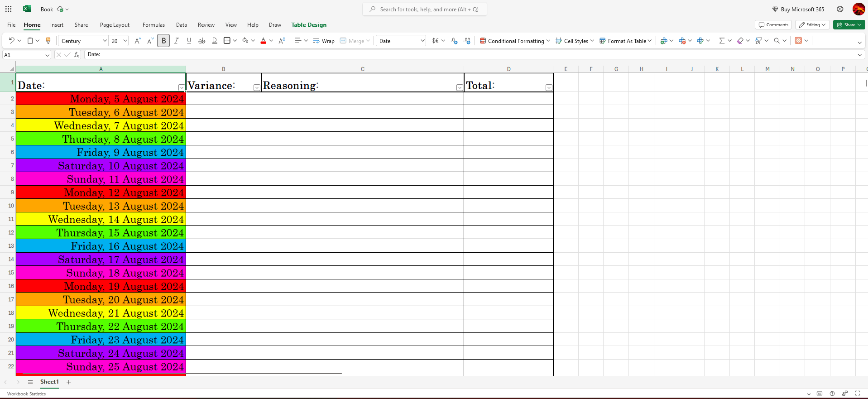Decrease decimal places icon

click(x=467, y=41)
